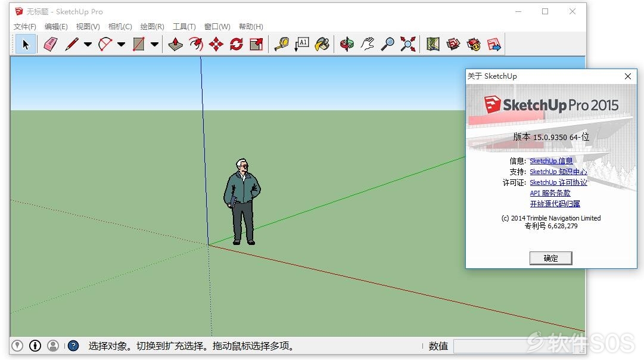Open the 帮助(H) menu
The height and width of the screenshot is (360, 644).
[251, 27]
